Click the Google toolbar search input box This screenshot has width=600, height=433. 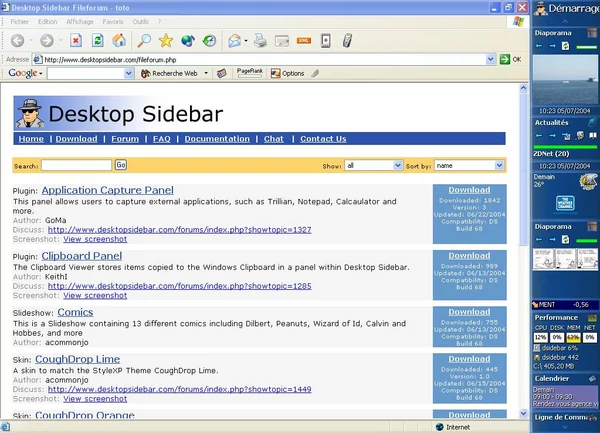click(86, 73)
